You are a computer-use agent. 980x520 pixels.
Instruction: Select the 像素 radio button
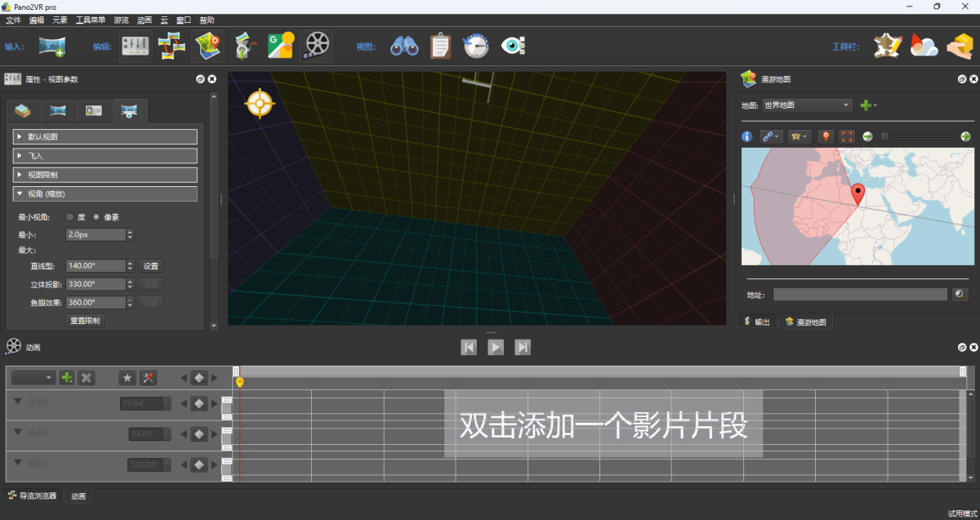coord(96,217)
